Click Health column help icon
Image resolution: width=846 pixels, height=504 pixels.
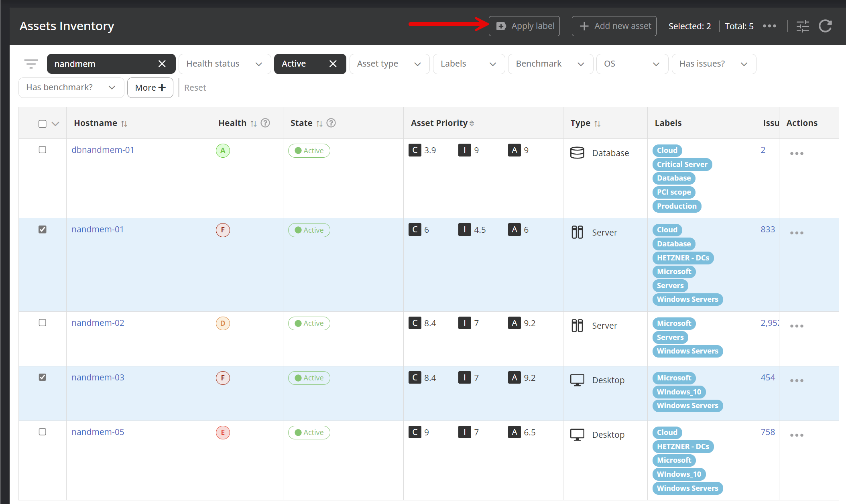pos(265,123)
